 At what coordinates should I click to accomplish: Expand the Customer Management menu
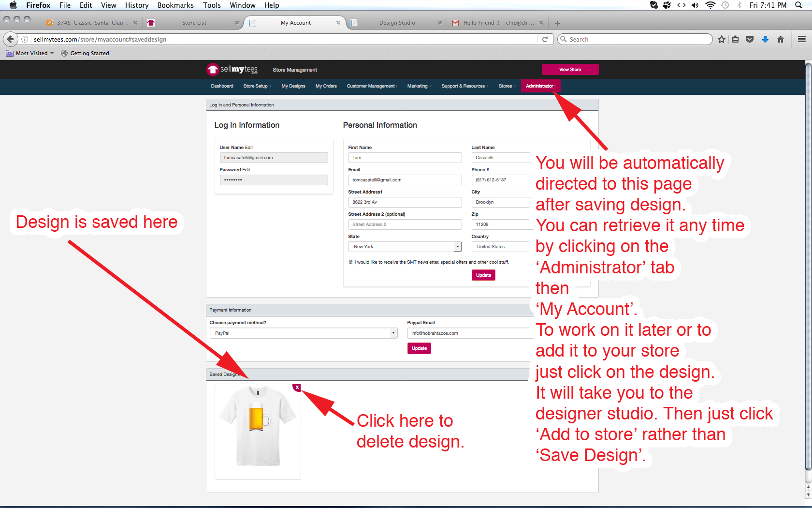click(372, 86)
